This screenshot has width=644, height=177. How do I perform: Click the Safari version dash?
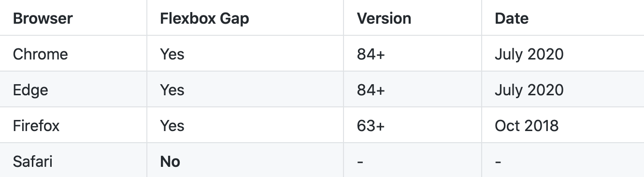360,162
